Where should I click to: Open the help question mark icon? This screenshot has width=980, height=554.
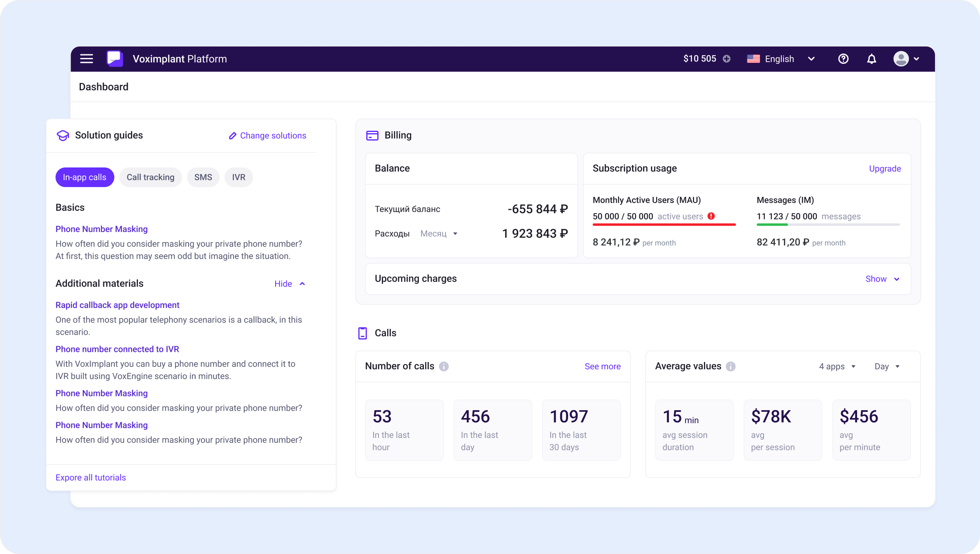point(843,59)
